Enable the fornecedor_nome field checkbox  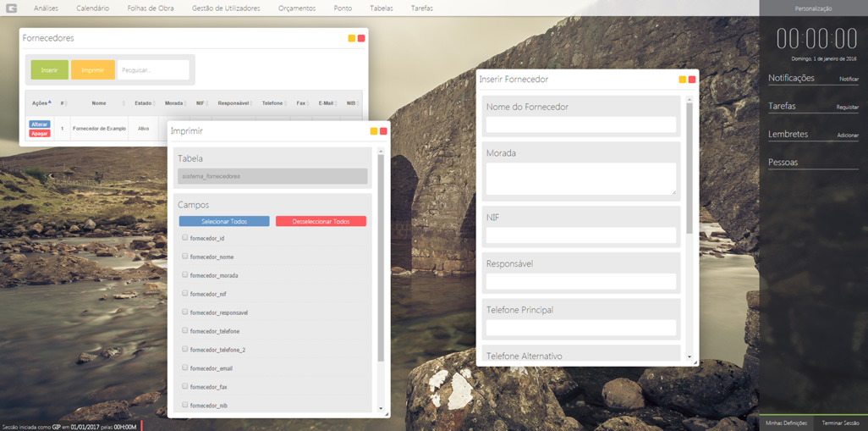[x=185, y=257]
